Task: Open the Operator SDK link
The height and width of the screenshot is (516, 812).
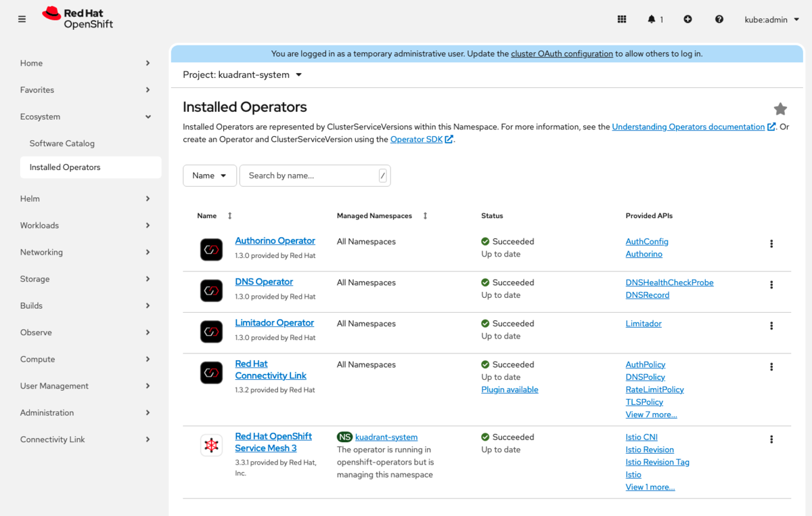Action: click(x=421, y=139)
